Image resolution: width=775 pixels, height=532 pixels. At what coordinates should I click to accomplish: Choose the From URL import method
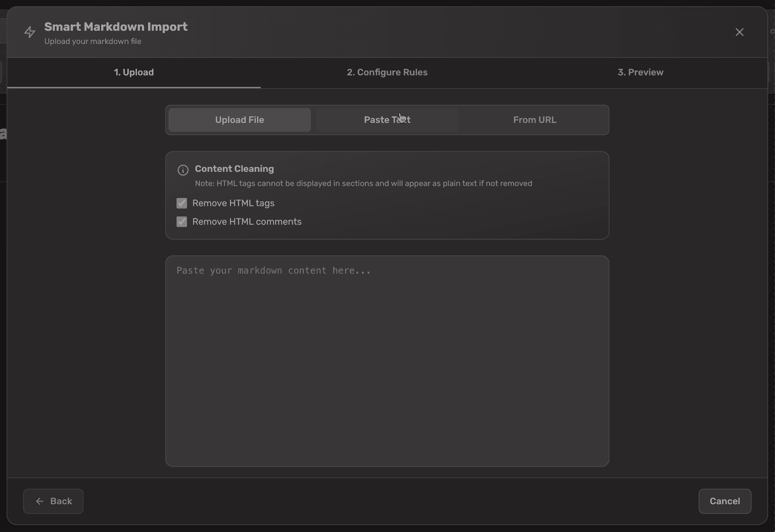[534, 120]
